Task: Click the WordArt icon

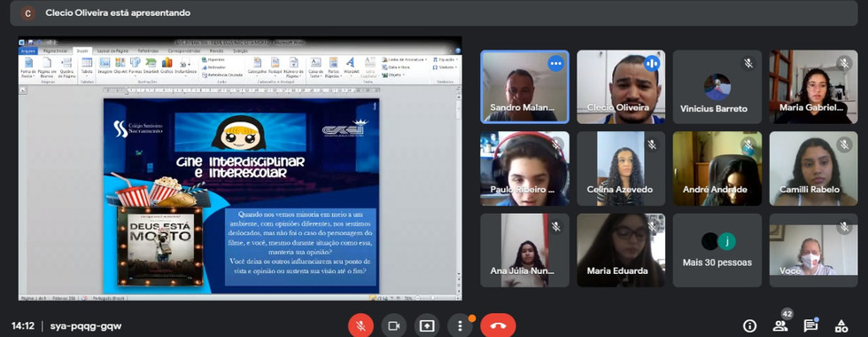Action: point(351,66)
